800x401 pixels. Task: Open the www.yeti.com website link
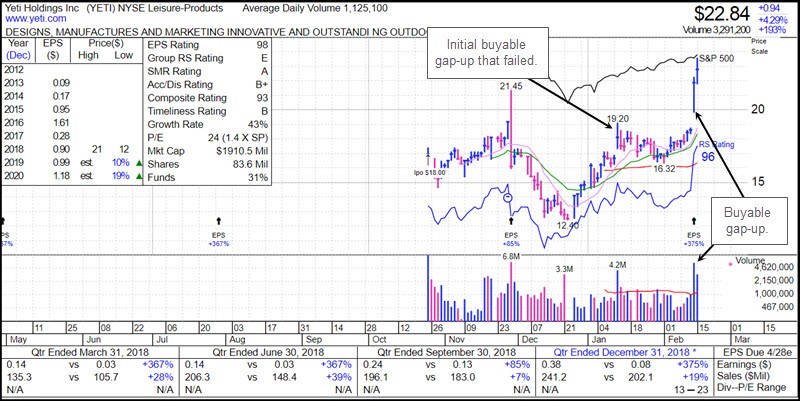pos(34,19)
